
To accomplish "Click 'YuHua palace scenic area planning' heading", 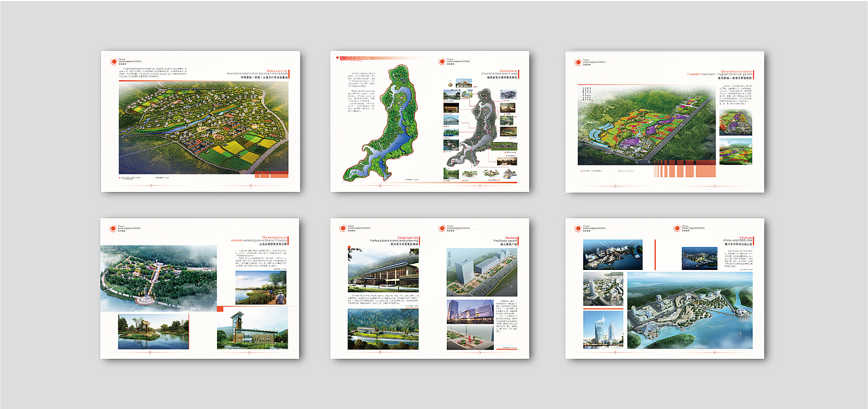I will [x=395, y=240].
